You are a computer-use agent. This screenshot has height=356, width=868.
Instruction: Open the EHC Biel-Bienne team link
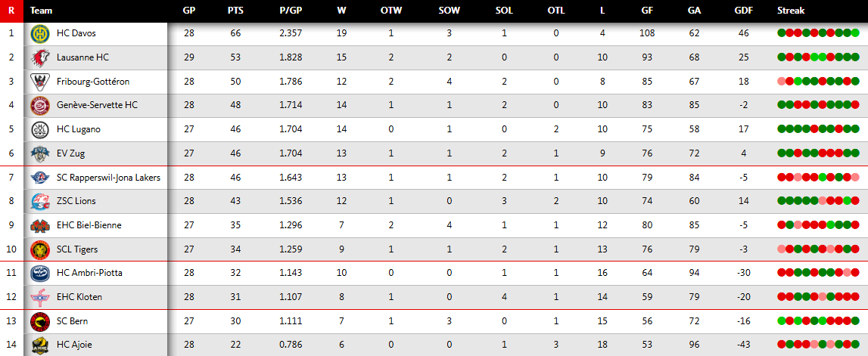click(89, 225)
